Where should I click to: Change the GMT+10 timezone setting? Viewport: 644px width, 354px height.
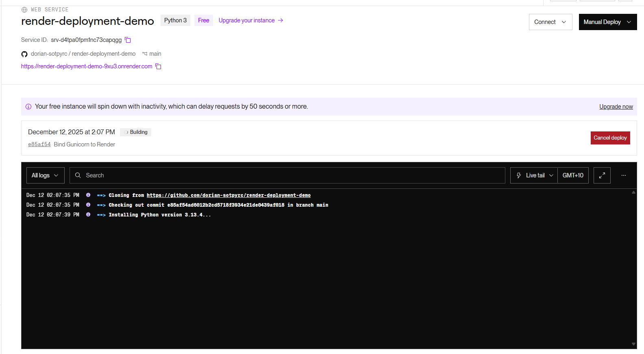tap(573, 175)
